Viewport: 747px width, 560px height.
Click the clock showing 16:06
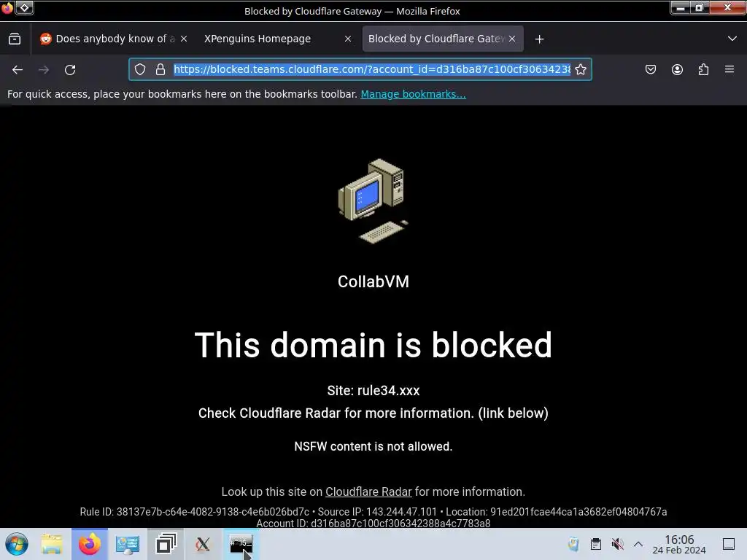coord(679,544)
